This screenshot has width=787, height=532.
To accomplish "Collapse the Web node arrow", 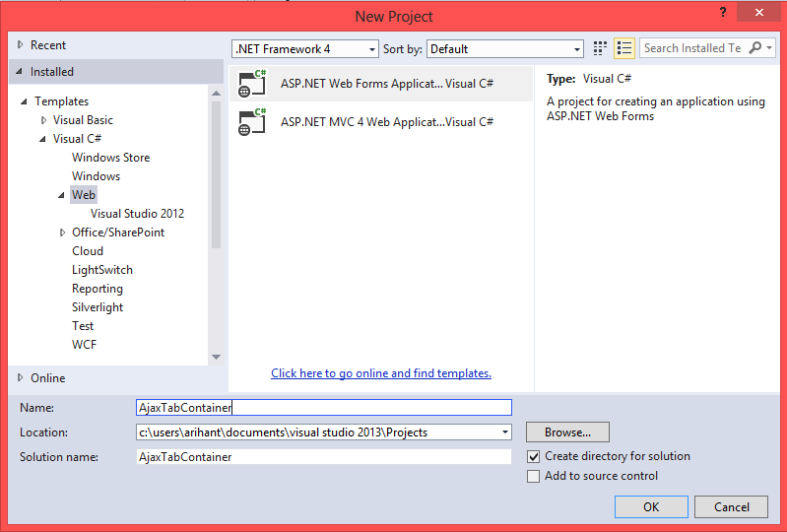I will click(x=61, y=195).
